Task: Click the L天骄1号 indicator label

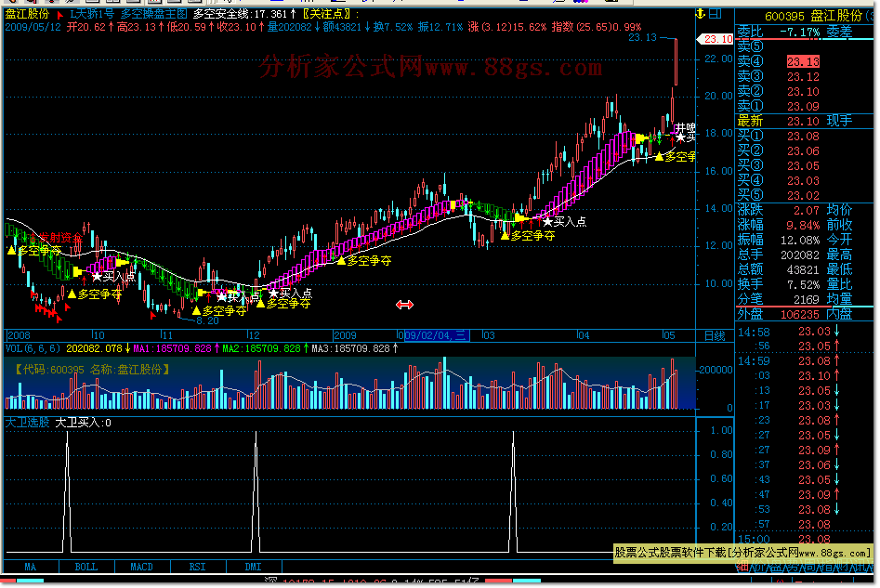Action: [x=91, y=14]
